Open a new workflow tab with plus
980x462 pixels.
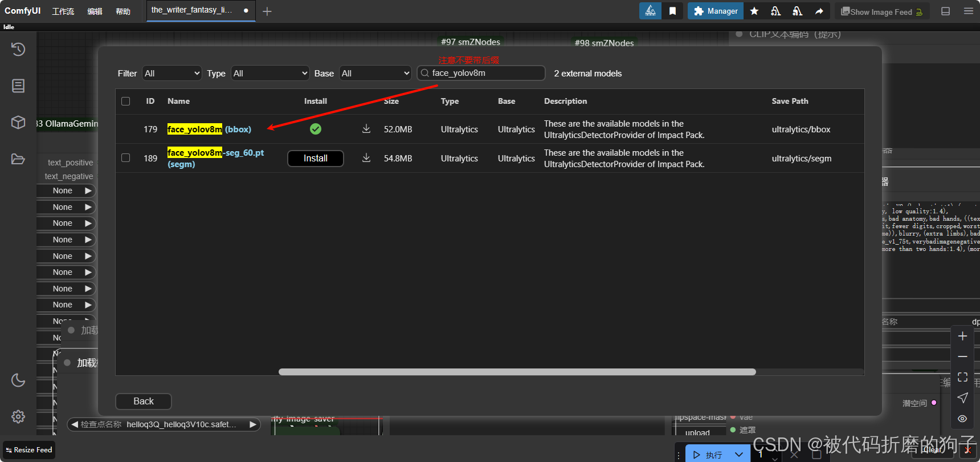click(x=267, y=11)
